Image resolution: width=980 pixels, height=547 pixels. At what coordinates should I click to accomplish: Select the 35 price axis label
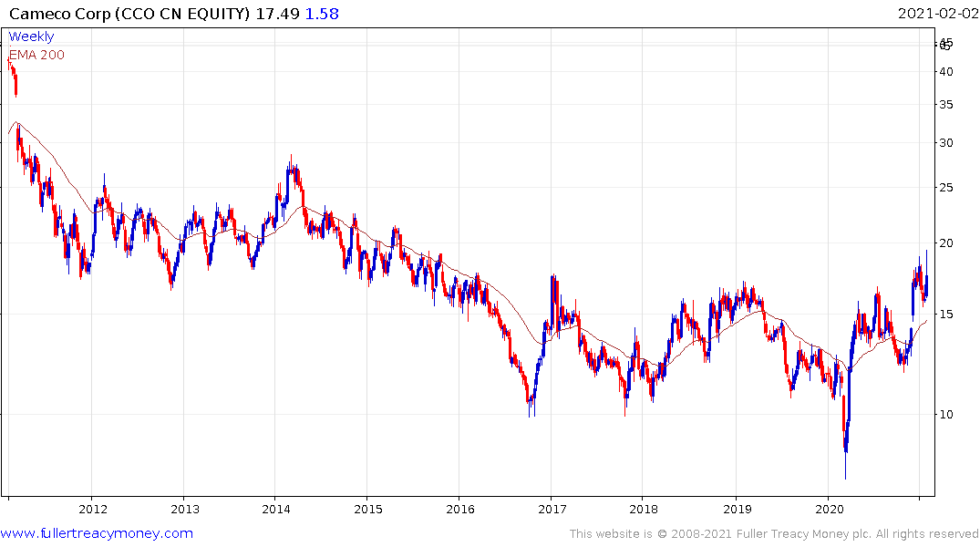946,105
